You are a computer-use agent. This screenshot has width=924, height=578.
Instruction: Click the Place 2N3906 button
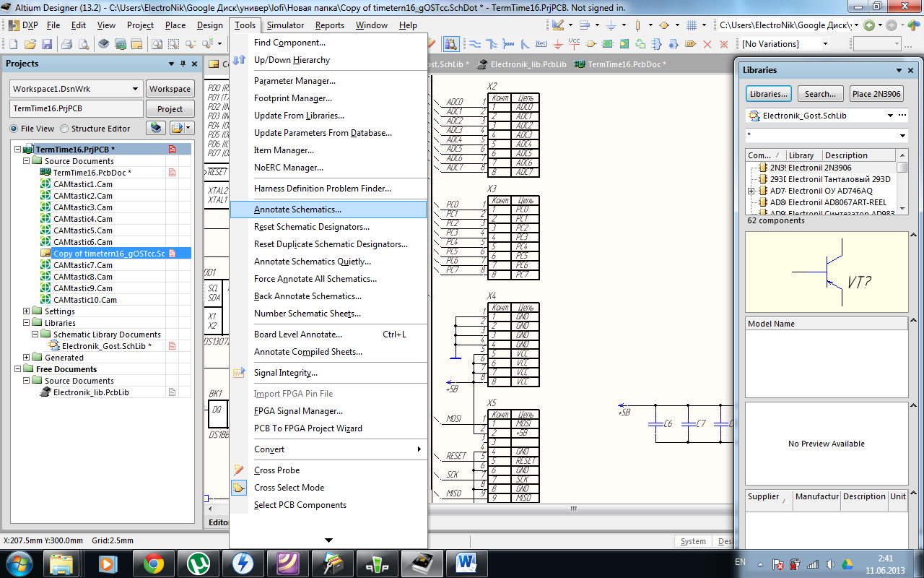pos(876,94)
